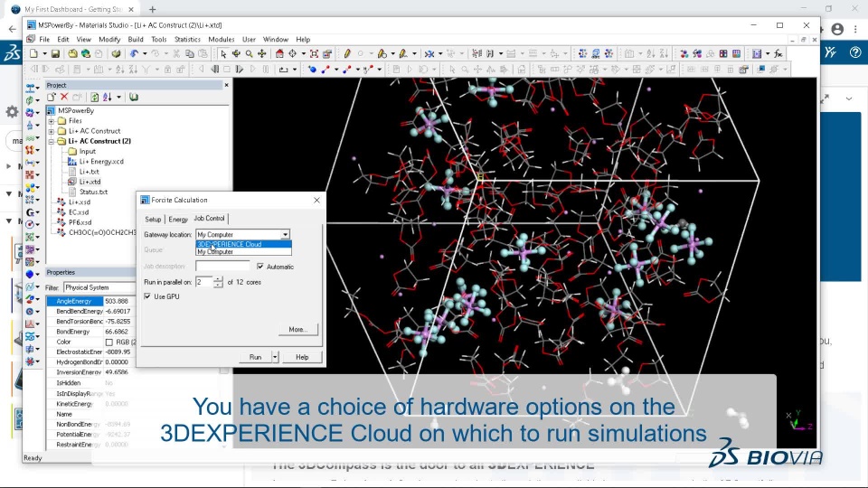Choose the Zoom magnifier tool

coord(250,53)
